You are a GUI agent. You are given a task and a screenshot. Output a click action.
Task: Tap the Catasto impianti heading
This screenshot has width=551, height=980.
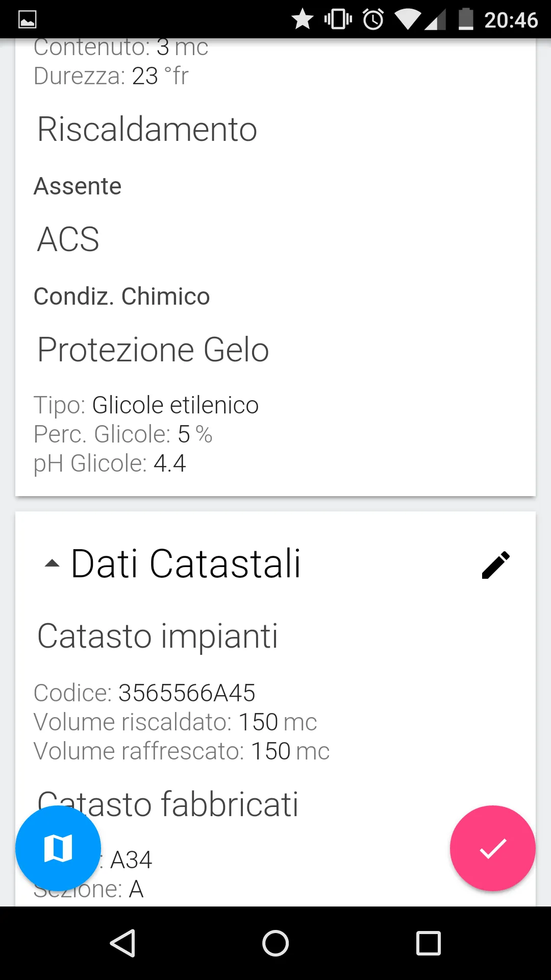point(158,636)
